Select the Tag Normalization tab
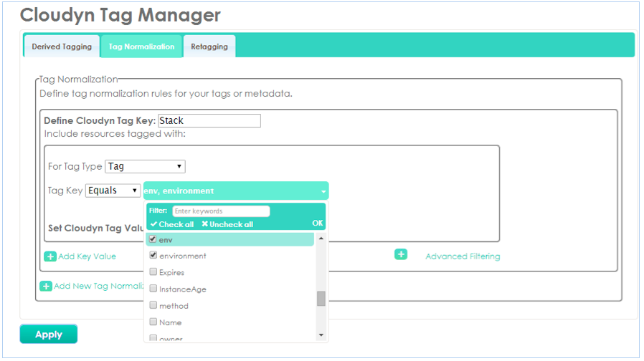Screen dimensions: 644x361 click(x=141, y=47)
